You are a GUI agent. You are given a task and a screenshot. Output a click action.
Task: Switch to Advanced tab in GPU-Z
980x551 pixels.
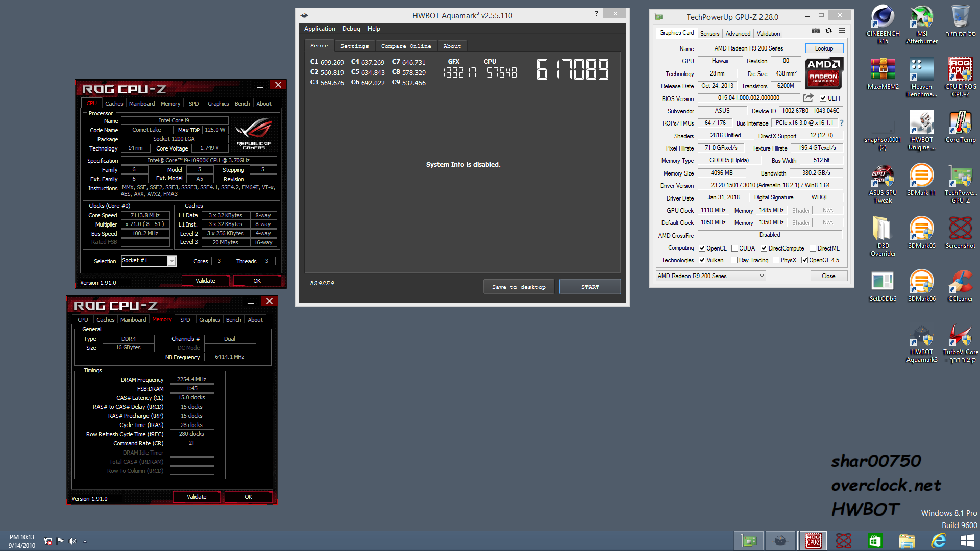tap(738, 34)
